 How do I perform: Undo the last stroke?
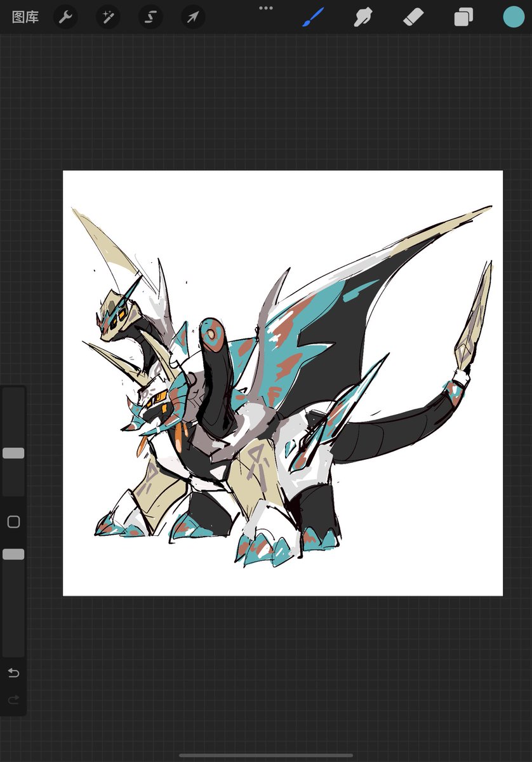[x=13, y=672]
